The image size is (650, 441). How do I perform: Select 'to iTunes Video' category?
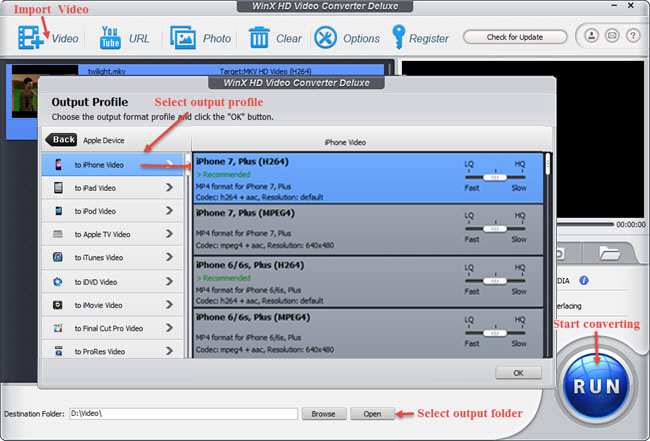pyautogui.click(x=113, y=257)
